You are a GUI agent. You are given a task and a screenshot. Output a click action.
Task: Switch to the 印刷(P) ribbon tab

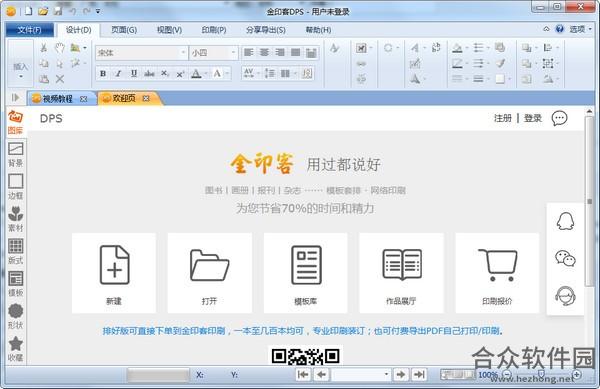click(x=214, y=30)
